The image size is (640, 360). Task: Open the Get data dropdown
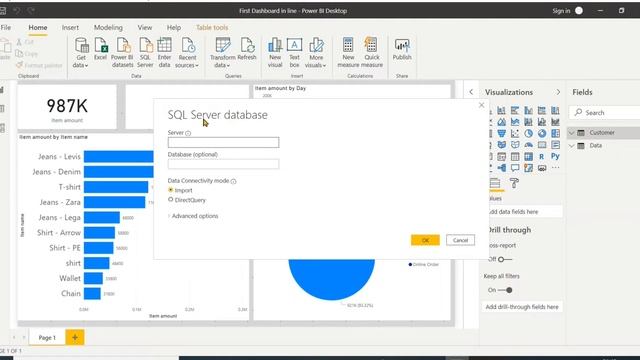pos(81,52)
